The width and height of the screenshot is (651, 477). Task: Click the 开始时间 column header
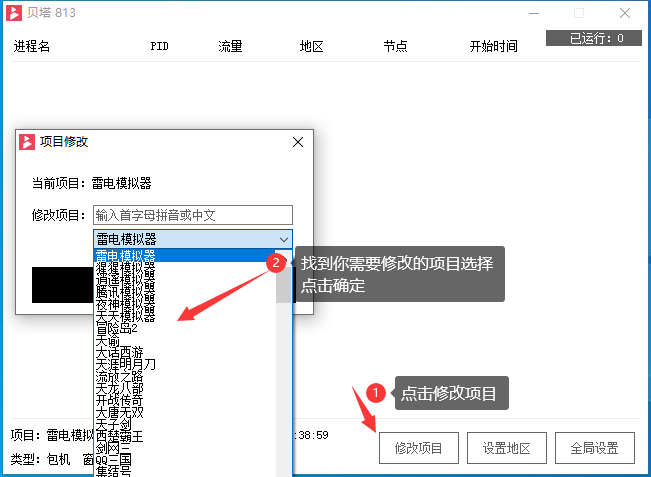tap(494, 46)
